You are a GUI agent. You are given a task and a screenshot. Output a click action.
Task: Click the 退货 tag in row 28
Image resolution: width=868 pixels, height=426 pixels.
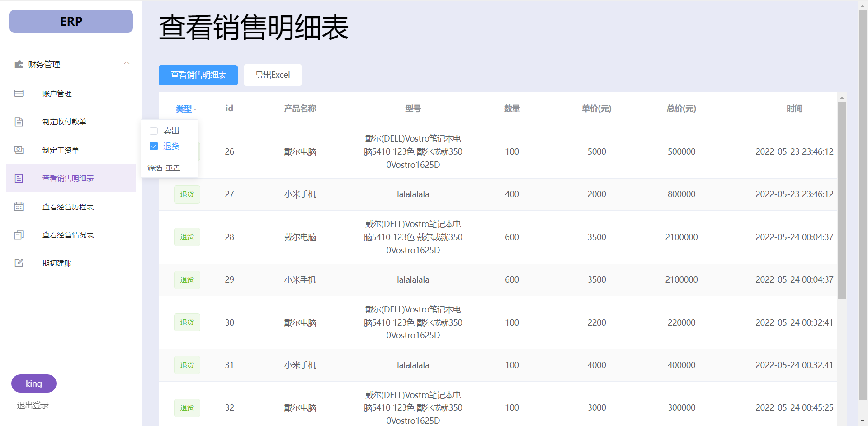click(x=187, y=237)
